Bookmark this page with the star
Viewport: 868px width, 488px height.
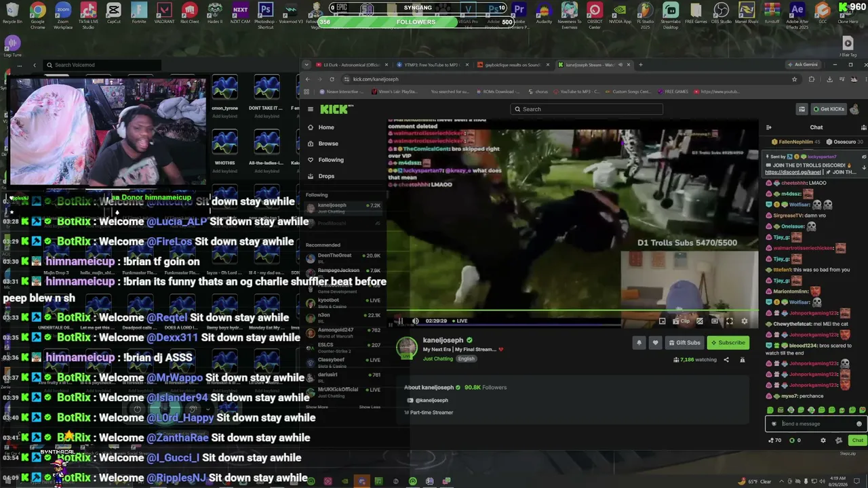795,79
